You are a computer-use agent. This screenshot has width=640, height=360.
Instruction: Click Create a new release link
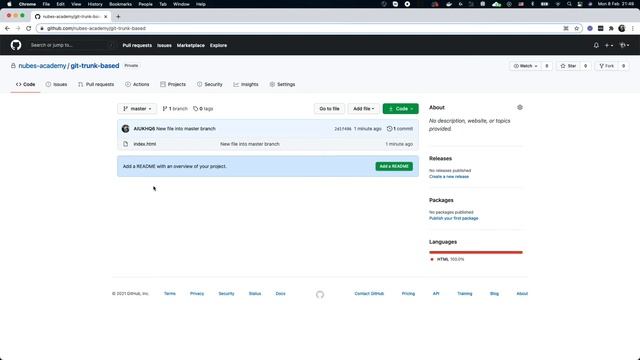click(449, 177)
